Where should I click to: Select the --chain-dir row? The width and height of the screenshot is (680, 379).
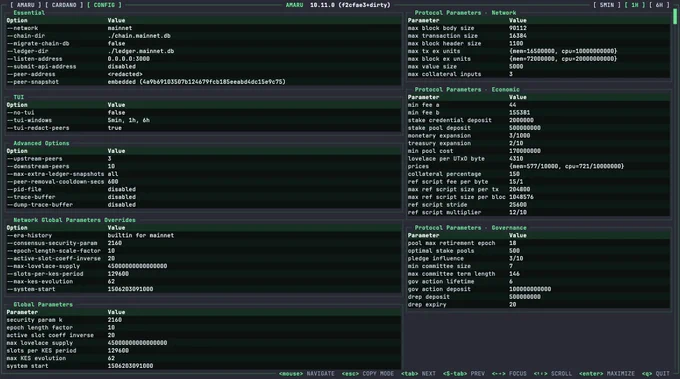(204, 36)
